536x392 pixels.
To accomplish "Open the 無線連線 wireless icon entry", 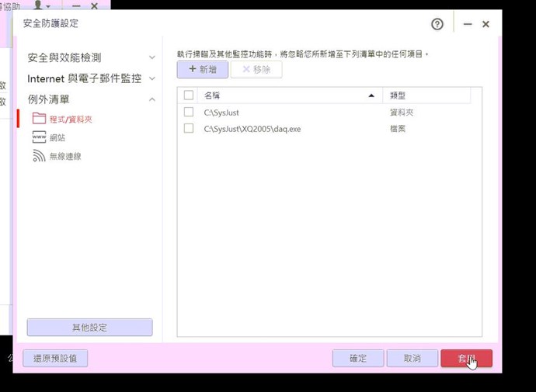I will [39, 156].
